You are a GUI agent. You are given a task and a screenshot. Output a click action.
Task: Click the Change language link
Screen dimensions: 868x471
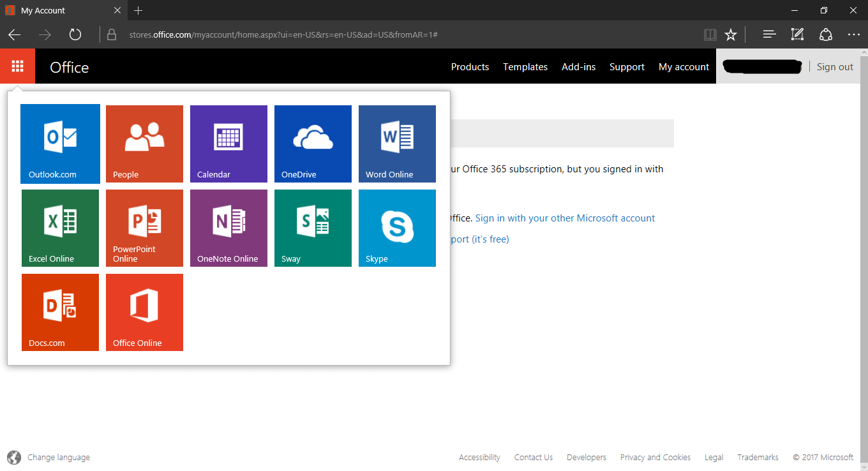click(x=59, y=457)
